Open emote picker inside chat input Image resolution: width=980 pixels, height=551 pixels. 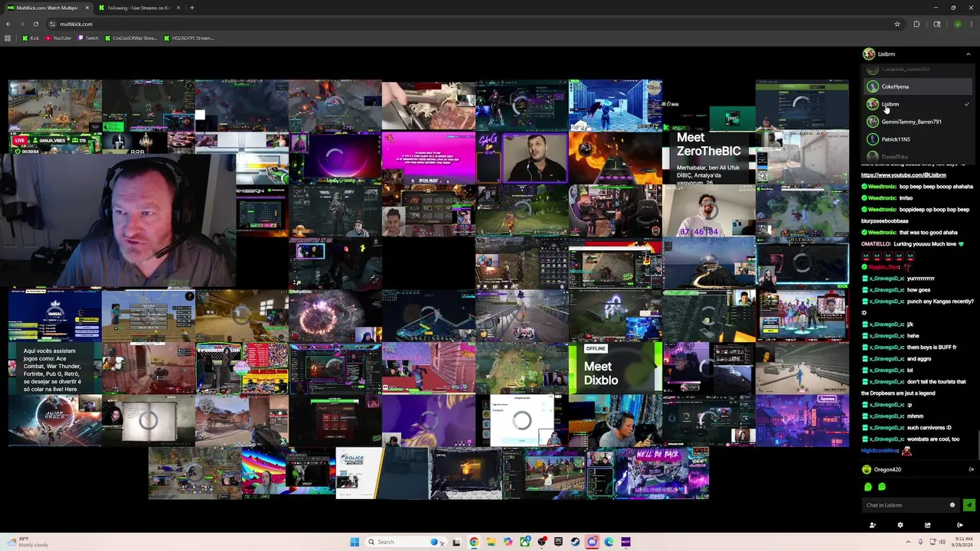[952, 505]
